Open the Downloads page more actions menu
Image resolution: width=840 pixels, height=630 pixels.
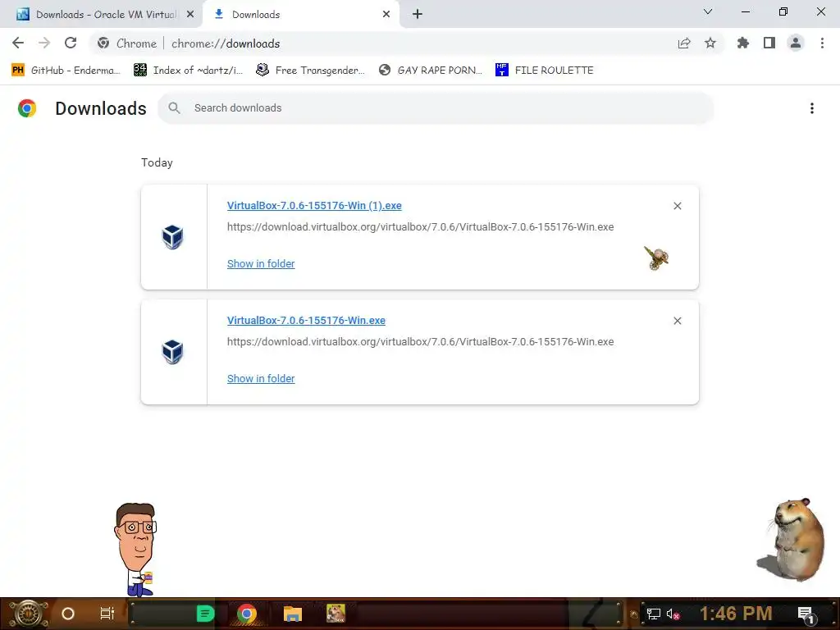[x=812, y=108]
